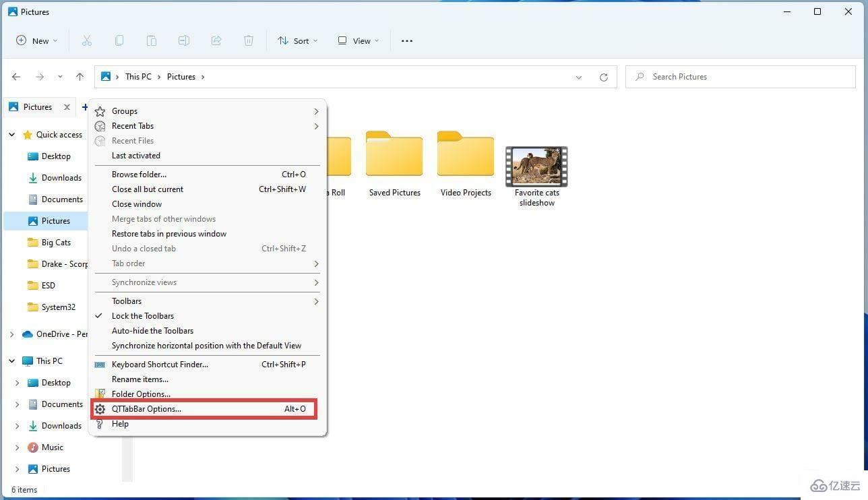868x500 pixels.
Task: Open the See more ellipsis menu
Action: click(407, 41)
